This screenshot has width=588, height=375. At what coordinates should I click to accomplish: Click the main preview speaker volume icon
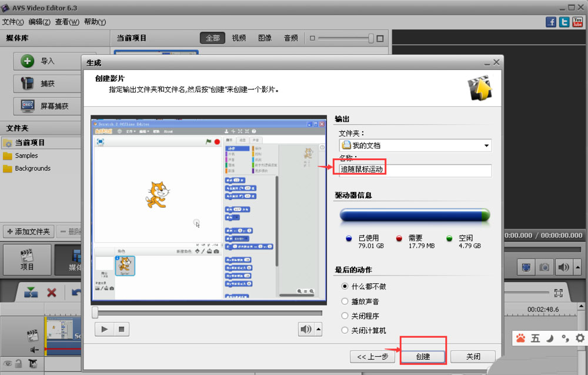click(563, 267)
